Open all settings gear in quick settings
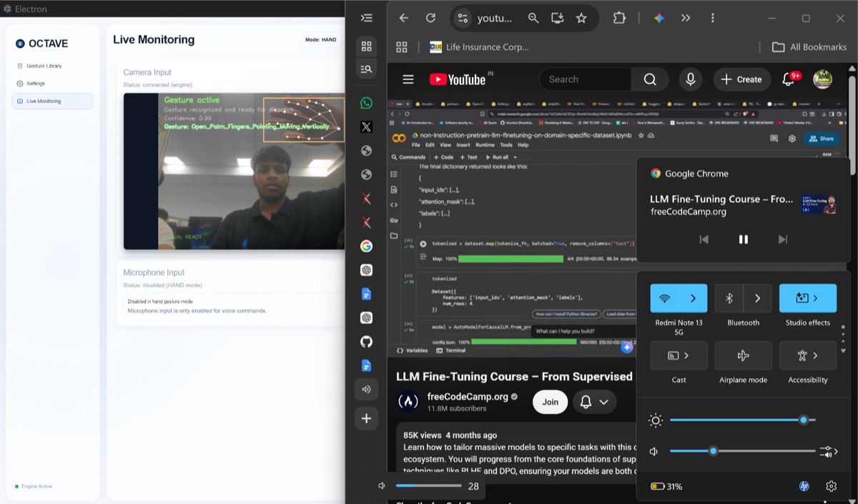858x504 pixels. pyautogui.click(x=831, y=486)
